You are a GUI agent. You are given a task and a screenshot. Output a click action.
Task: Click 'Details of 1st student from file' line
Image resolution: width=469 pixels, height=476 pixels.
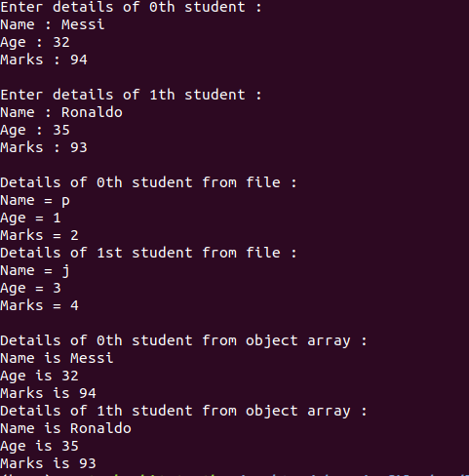click(x=148, y=253)
